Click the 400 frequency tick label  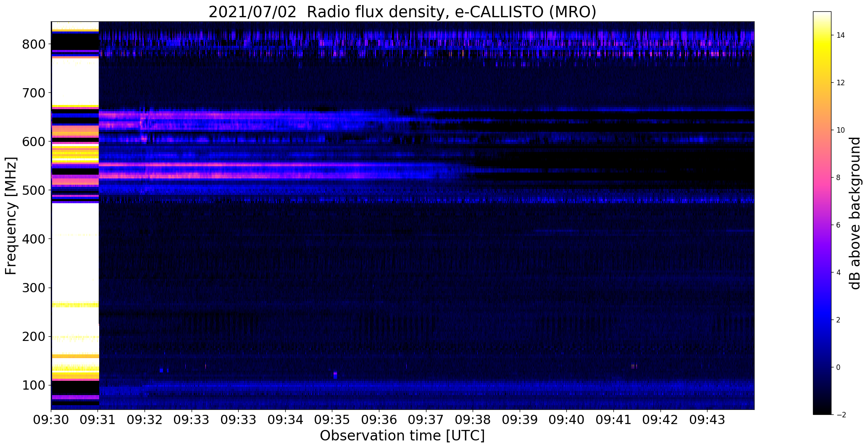(34, 239)
